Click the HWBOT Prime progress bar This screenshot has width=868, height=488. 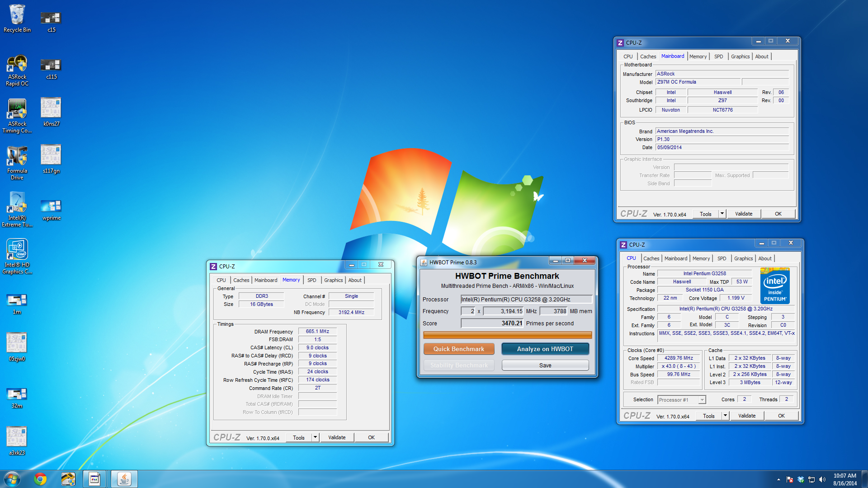507,335
